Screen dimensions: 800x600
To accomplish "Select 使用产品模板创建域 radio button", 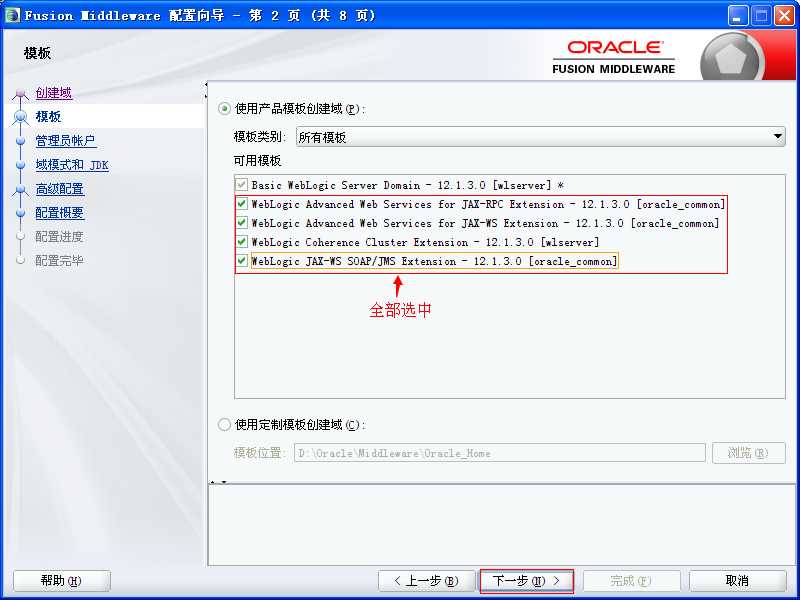I will tap(224, 109).
